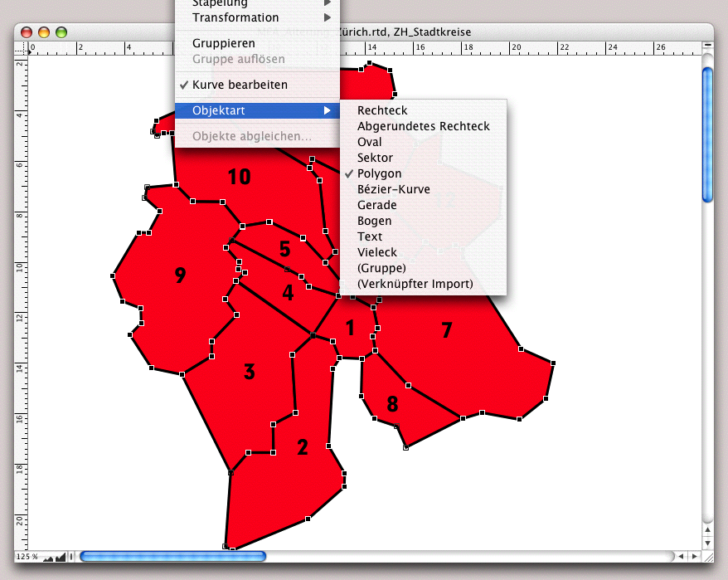Toggle the checked Kurve bearbeiten option
Screen dimensions: 728x580
(240, 85)
